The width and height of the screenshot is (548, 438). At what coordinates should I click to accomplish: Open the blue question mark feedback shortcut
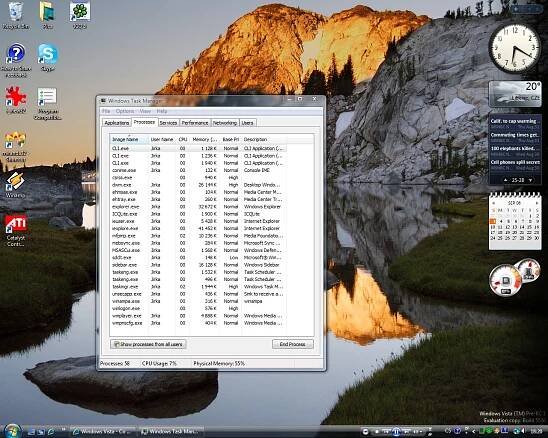coord(16,60)
